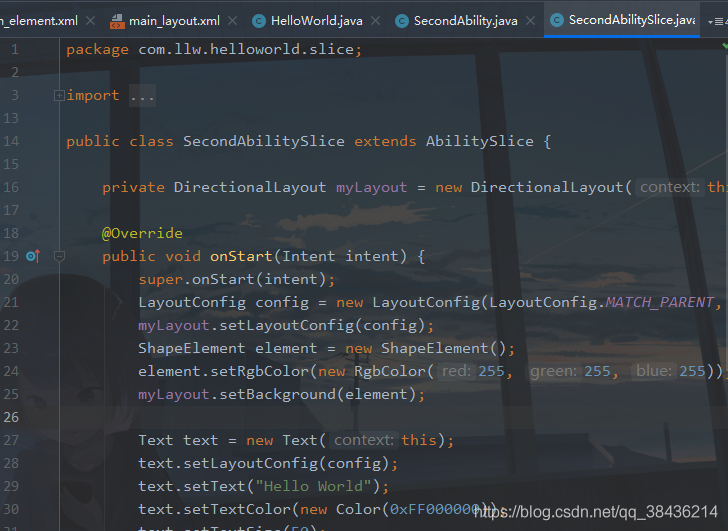
Task: Open the HelloWorld.java tab
Action: point(317,21)
